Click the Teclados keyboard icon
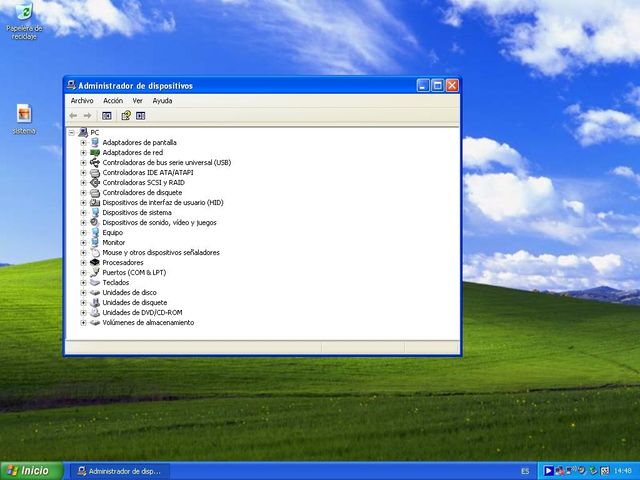Image resolution: width=640 pixels, height=480 pixels. point(95,282)
